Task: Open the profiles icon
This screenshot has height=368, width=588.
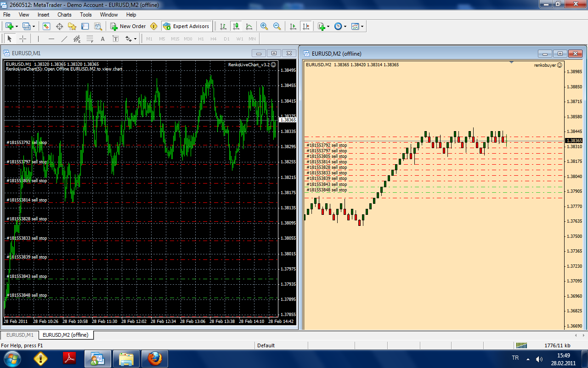Action: coord(26,26)
